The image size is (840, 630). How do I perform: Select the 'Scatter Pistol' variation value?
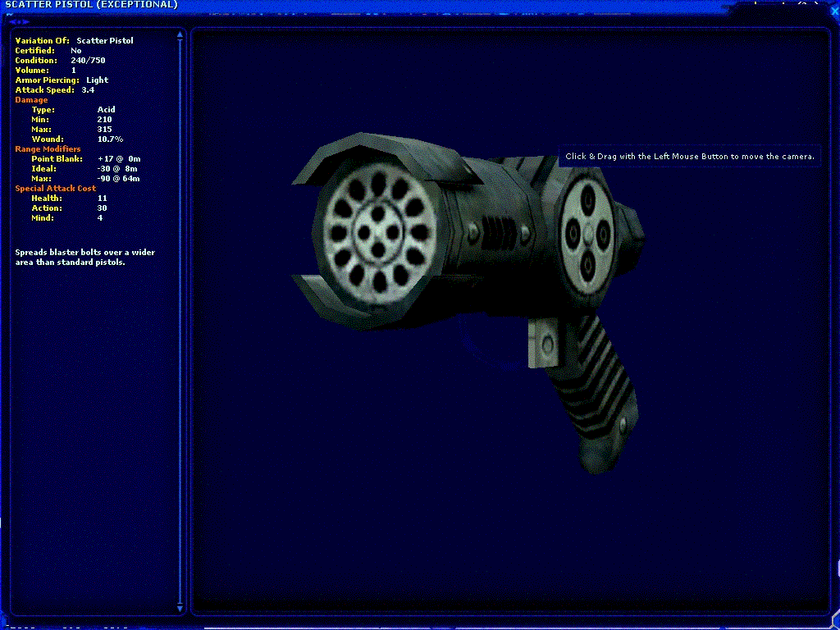tap(105, 41)
